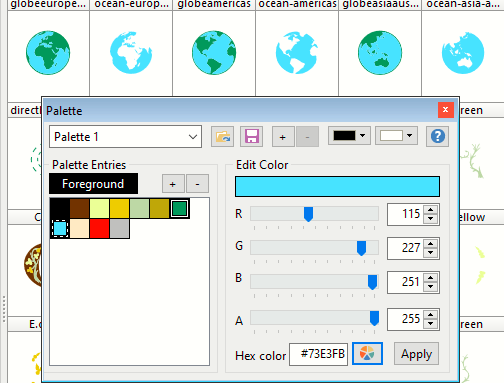The image size is (504, 383).
Task: Decrease G value with down arrow
Action: pyautogui.click(x=431, y=253)
